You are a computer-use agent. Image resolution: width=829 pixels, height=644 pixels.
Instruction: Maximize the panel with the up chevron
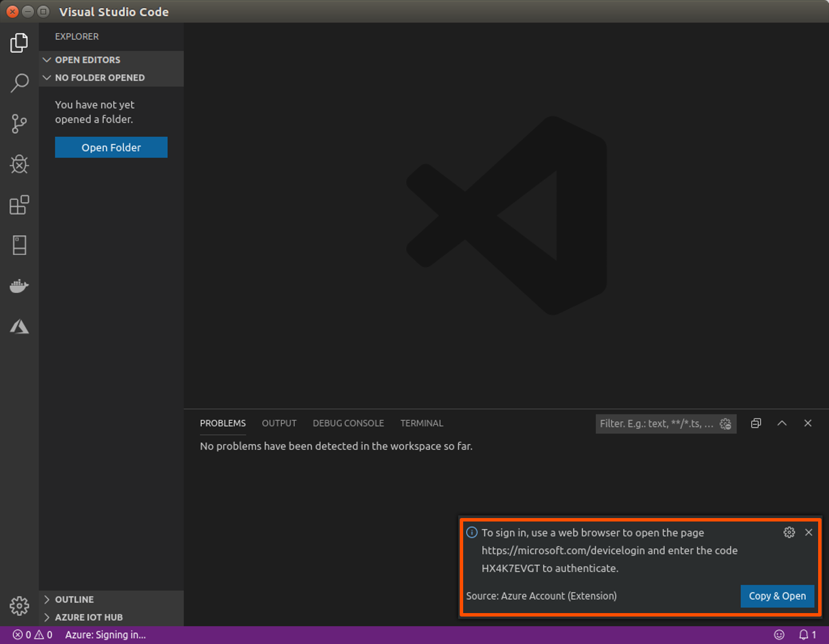tap(782, 423)
